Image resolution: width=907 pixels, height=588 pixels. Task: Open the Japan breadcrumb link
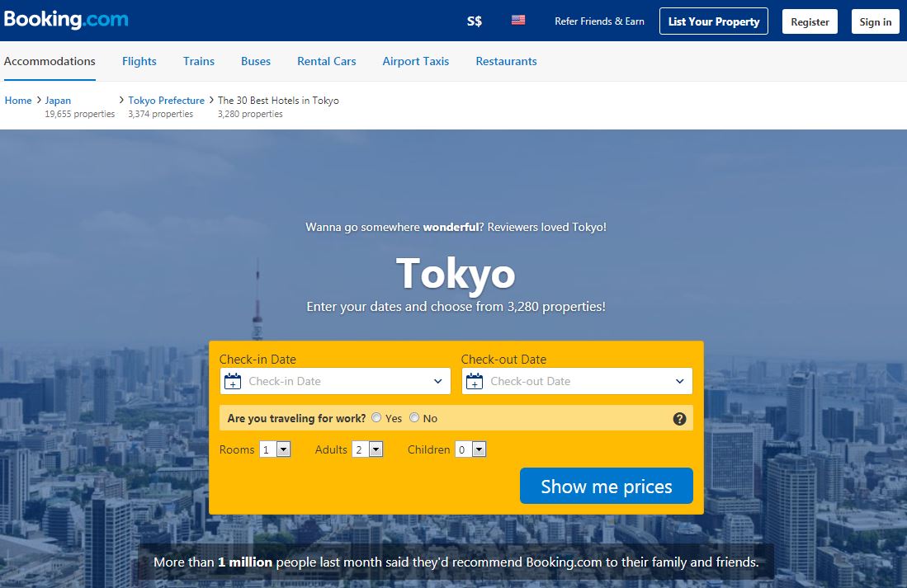click(x=58, y=101)
